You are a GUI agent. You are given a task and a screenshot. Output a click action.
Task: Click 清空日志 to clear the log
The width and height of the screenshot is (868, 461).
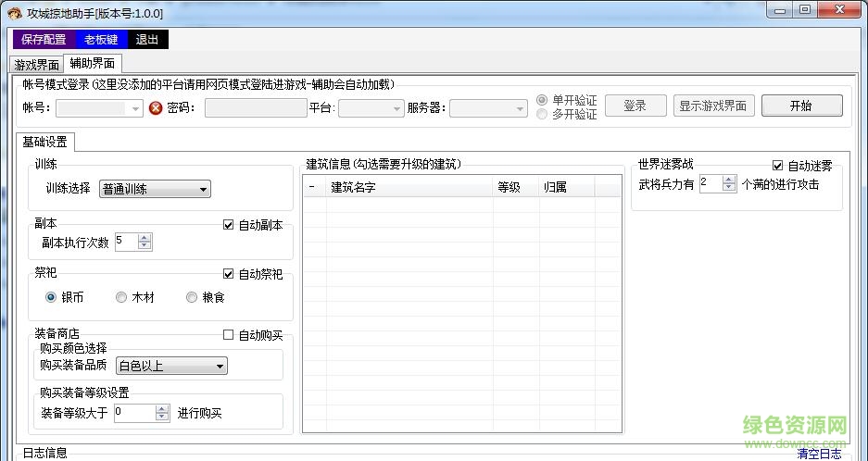pos(819,454)
